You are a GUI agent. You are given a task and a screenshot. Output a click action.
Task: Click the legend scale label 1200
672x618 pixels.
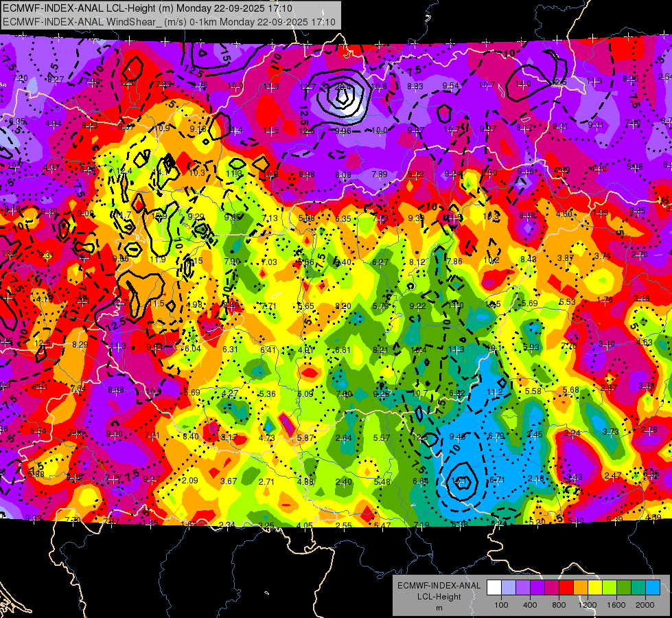[588, 605]
